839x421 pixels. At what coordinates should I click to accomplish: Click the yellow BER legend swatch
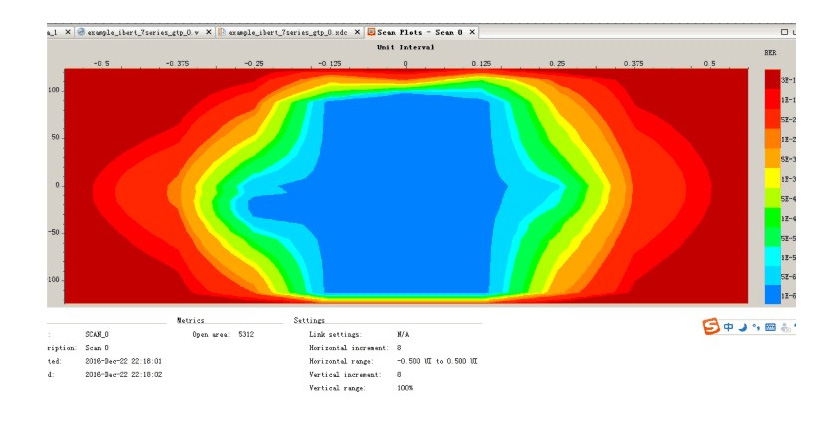point(772,177)
